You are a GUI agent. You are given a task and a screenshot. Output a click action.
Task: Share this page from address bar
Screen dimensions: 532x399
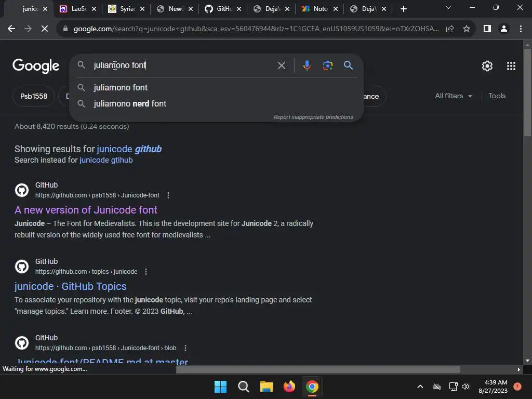[450, 29]
